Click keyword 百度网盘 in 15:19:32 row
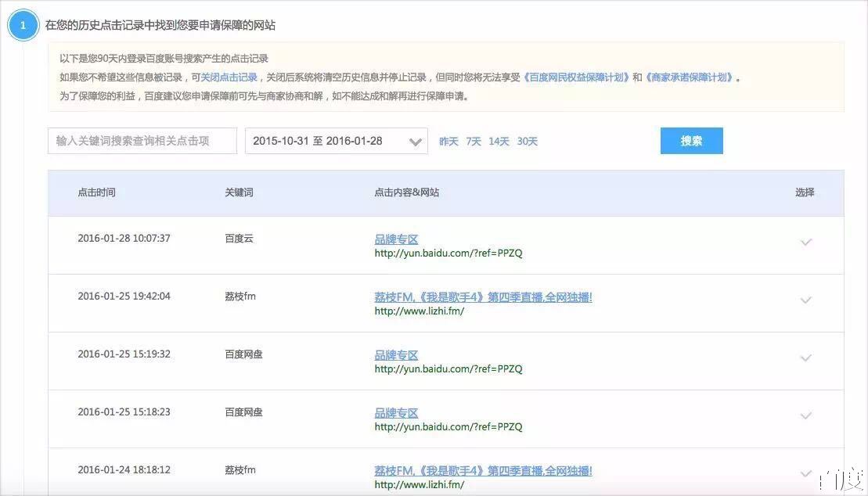The height and width of the screenshot is (496, 868). tap(243, 354)
